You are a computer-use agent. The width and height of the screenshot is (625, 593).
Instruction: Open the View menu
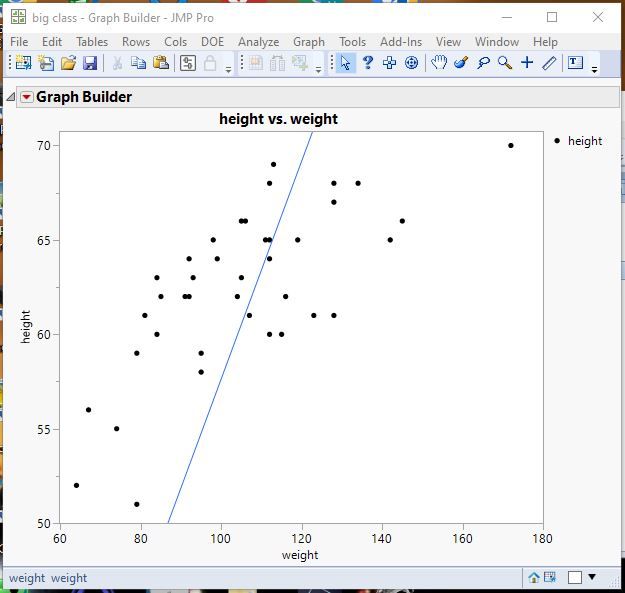448,42
